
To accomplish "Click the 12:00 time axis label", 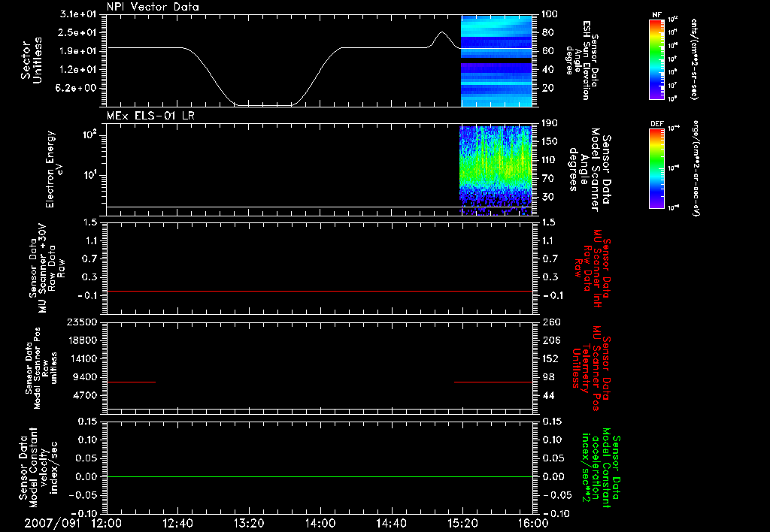I will click(x=106, y=524).
